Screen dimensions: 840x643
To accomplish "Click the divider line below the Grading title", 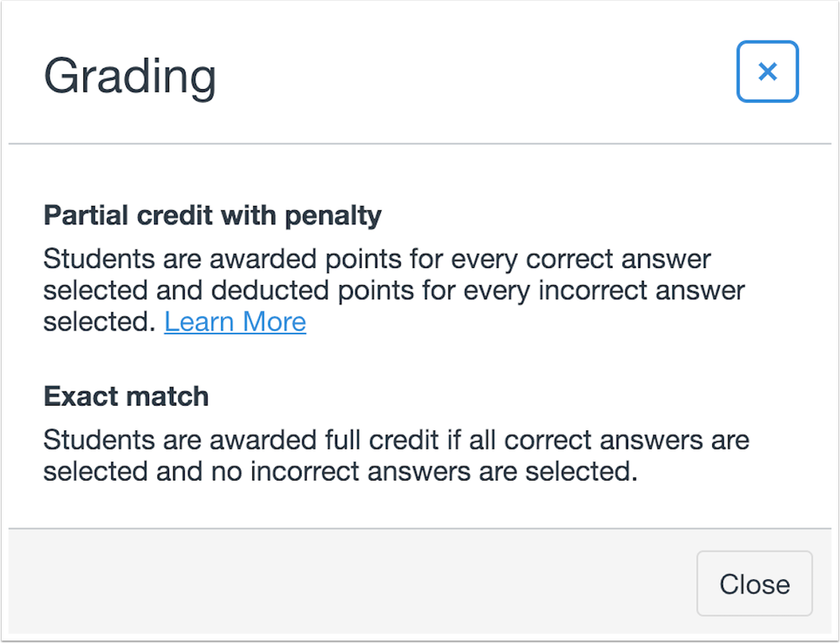I will click(x=420, y=143).
